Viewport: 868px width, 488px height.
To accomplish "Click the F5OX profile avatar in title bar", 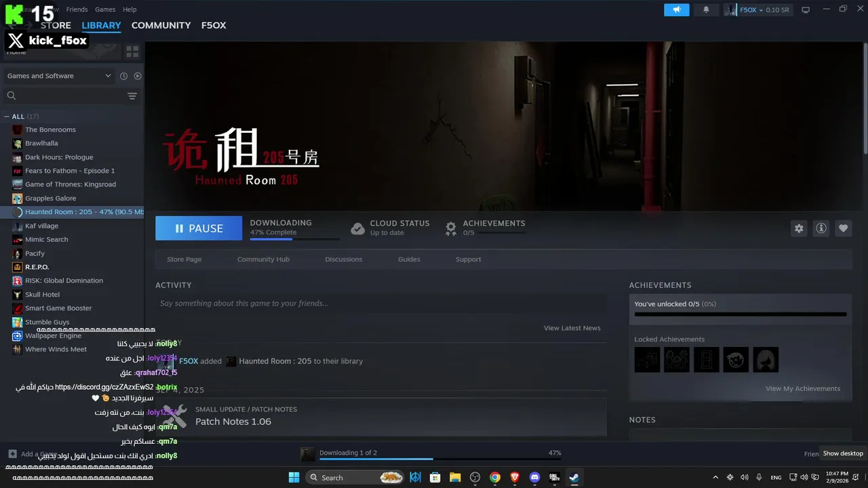I will pyautogui.click(x=730, y=10).
